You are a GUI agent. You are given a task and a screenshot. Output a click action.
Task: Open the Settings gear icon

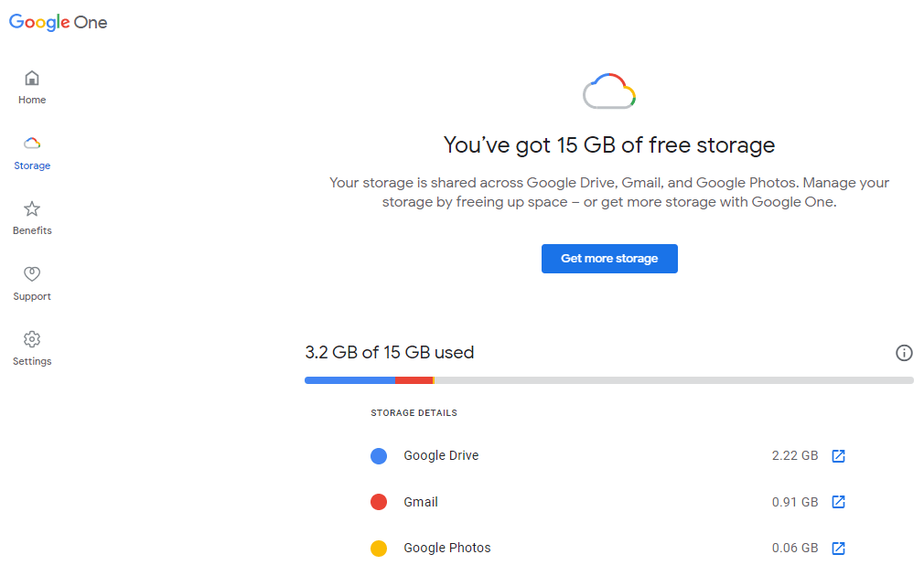[x=32, y=339]
